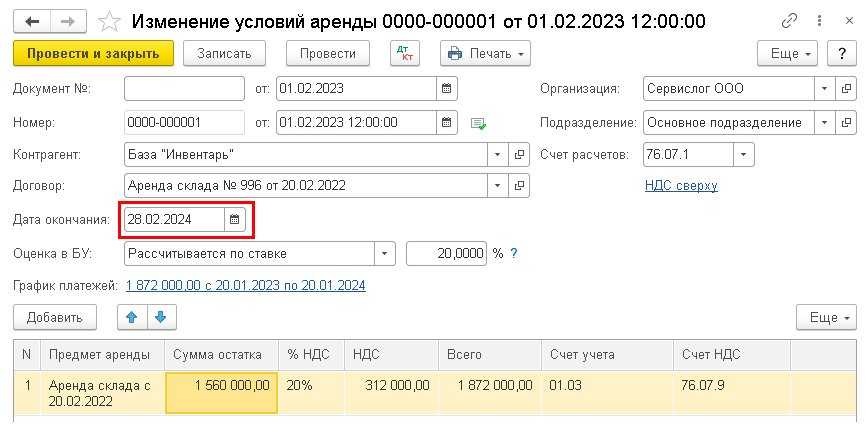Click the Сумма остатка column header

pos(221,354)
